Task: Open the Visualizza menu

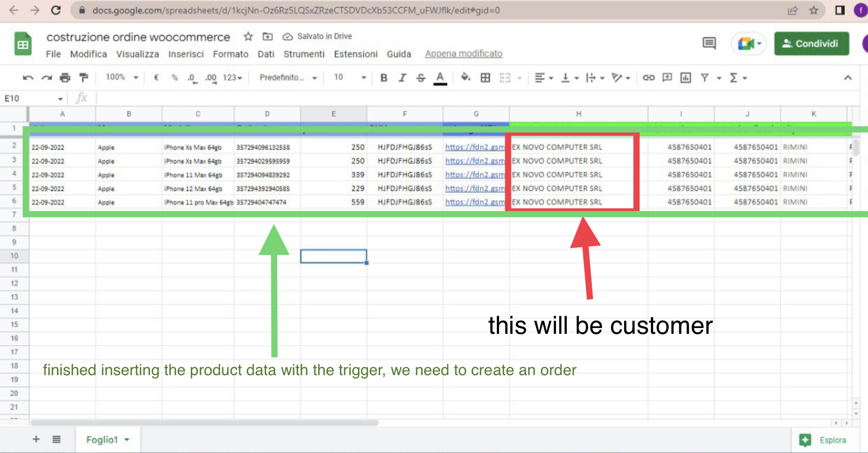Action: (138, 54)
